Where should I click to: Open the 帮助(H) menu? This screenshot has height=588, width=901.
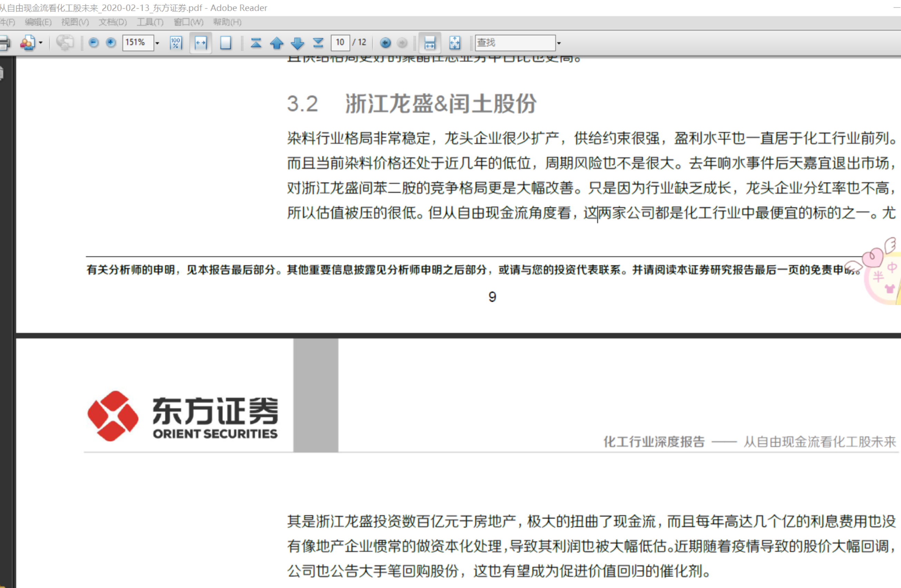[227, 22]
